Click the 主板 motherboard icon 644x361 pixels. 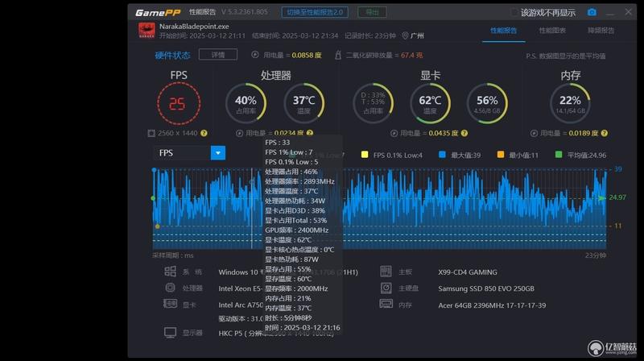(386, 272)
